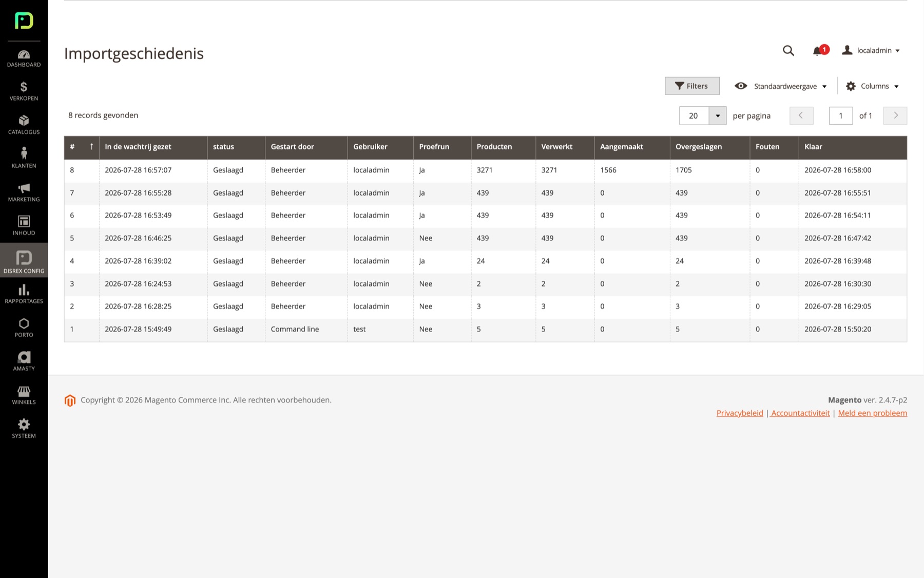This screenshot has height=578, width=924.
Task: Click the 8 records gevonden text
Action: coord(103,115)
